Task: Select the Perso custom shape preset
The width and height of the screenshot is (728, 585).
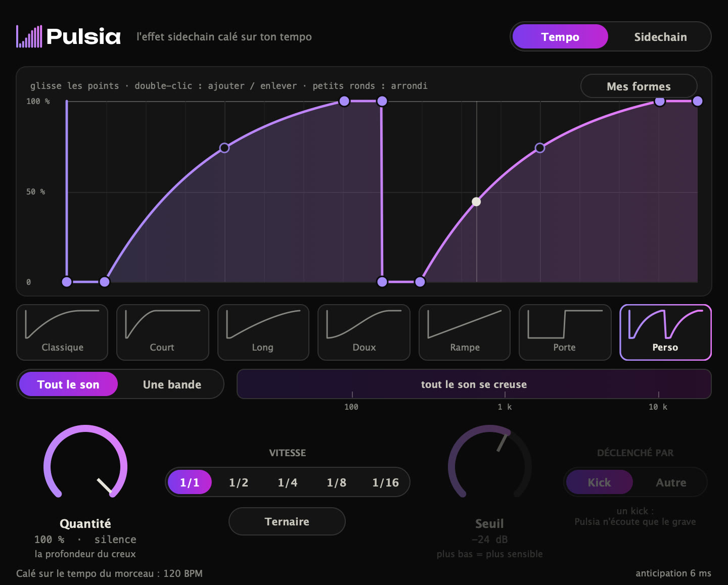Action: (x=665, y=332)
